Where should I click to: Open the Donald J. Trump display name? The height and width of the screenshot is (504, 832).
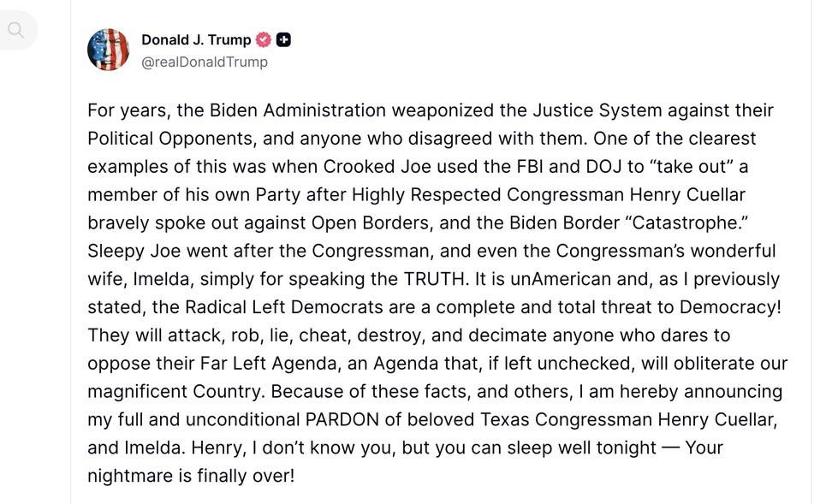(x=196, y=39)
